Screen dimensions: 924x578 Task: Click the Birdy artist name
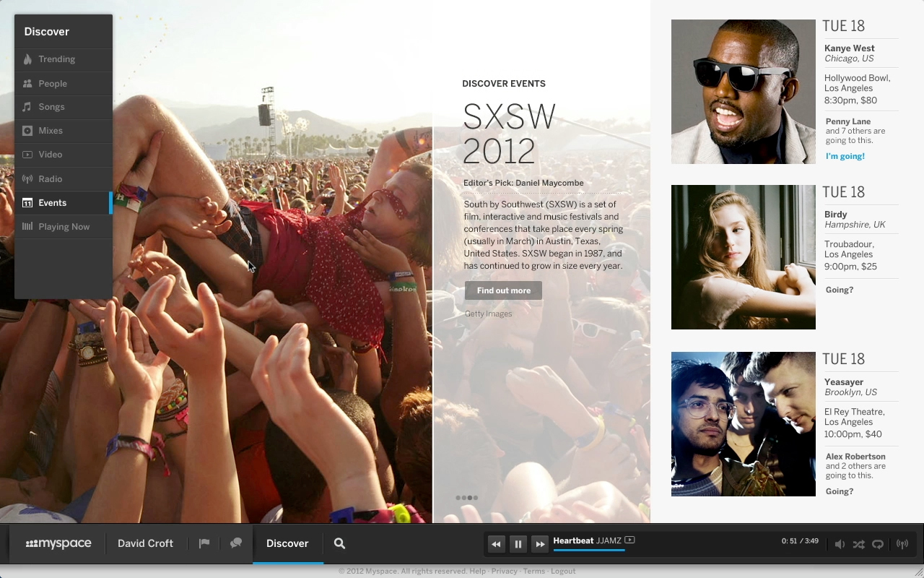[x=836, y=215]
